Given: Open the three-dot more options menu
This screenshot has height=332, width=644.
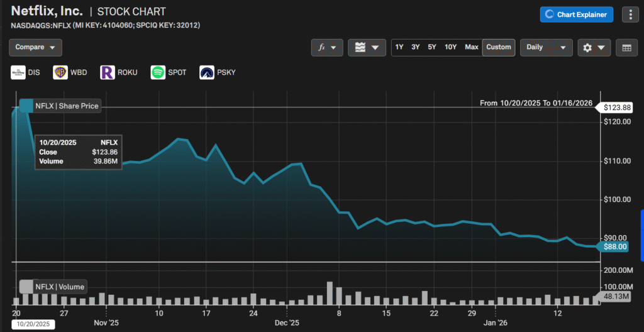Looking at the screenshot, I should pos(630,14).
